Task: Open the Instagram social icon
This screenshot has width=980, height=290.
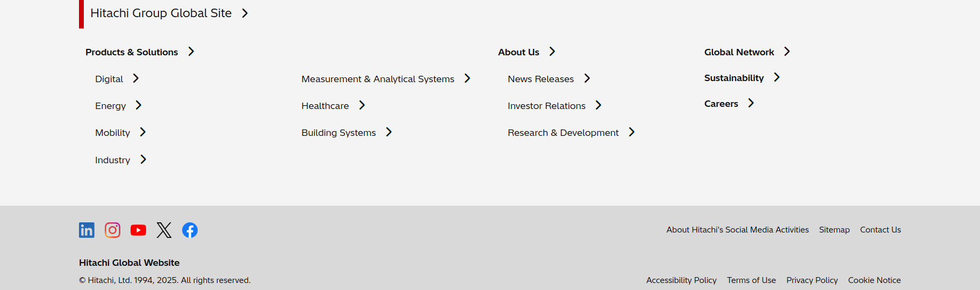Action: 112,230
